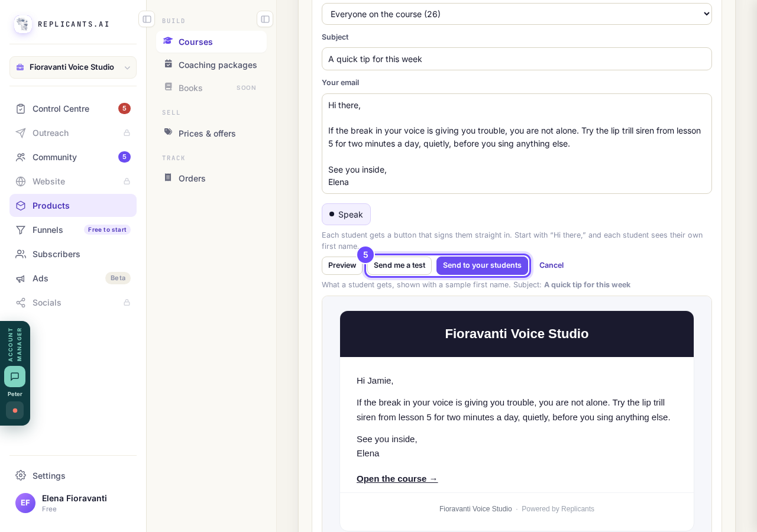The height and width of the screenshot is (532, 757).
Task: Click the Socials lock icon
Action: 127,303
